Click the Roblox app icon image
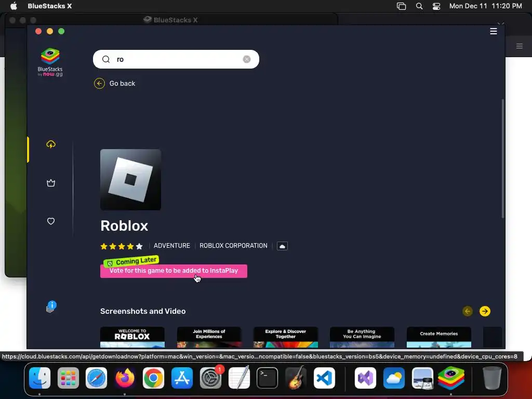 (130, 179)
